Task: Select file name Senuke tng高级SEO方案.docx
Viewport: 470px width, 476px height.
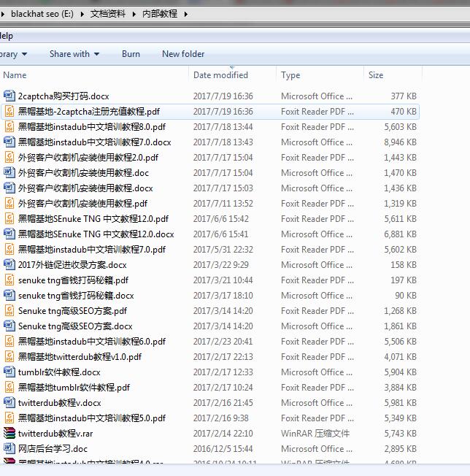Action: point(75,326)
